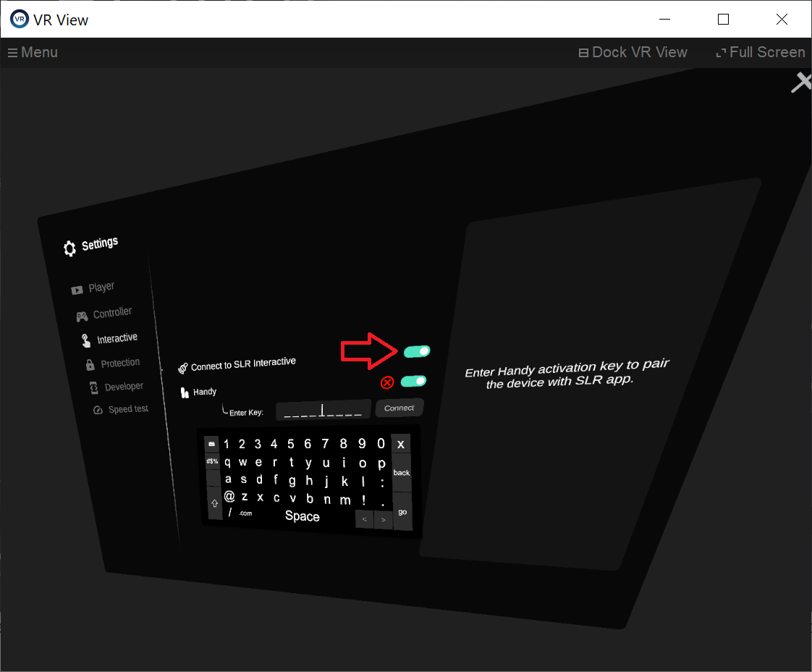Image resolution: width=812 pixels, height=672 pixels.
Task: Toggle Connect to SLR Interactive switch
Action: (417, 351)
